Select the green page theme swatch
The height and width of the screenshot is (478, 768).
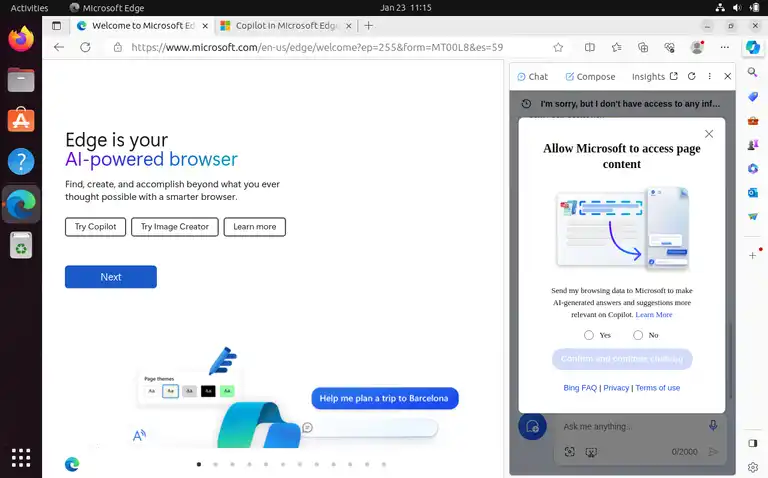tap(227, 391)
